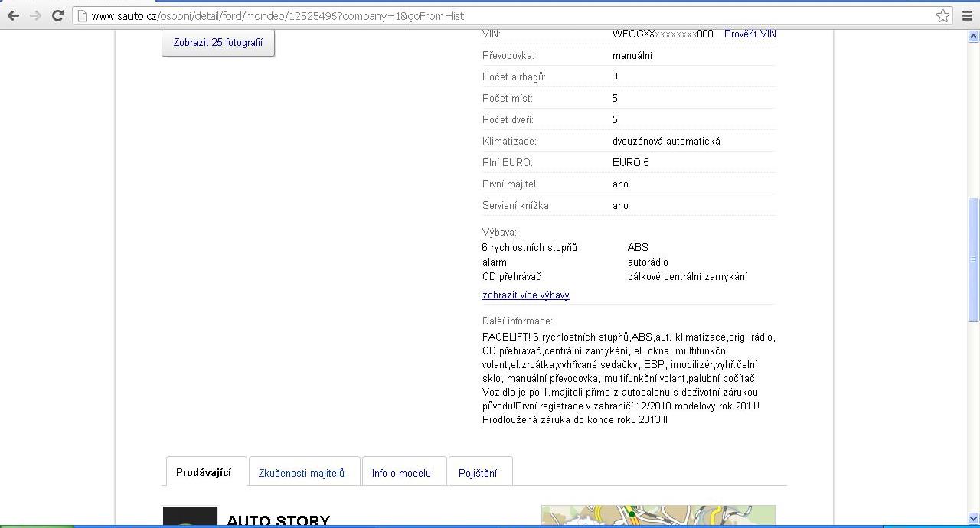Open the Chrome menu icon

[x=967, y=15]
